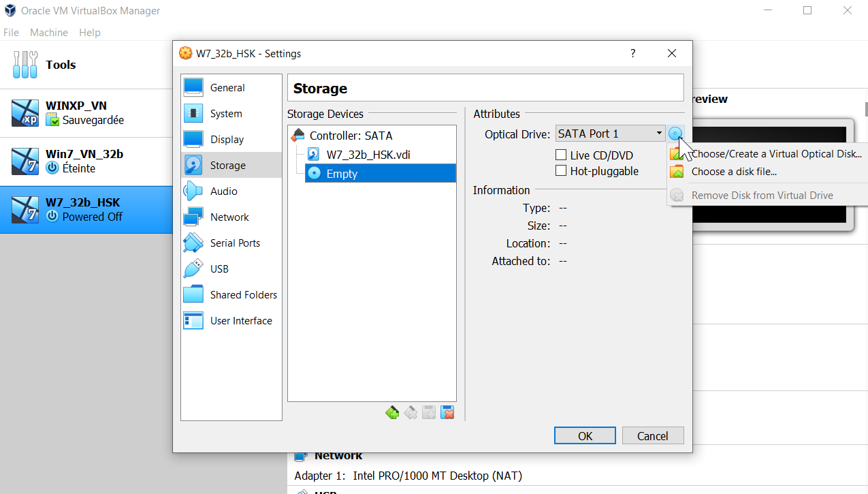Open the Network settings category in Settings
Screen dimensions: 868x494
coord(231,217)
